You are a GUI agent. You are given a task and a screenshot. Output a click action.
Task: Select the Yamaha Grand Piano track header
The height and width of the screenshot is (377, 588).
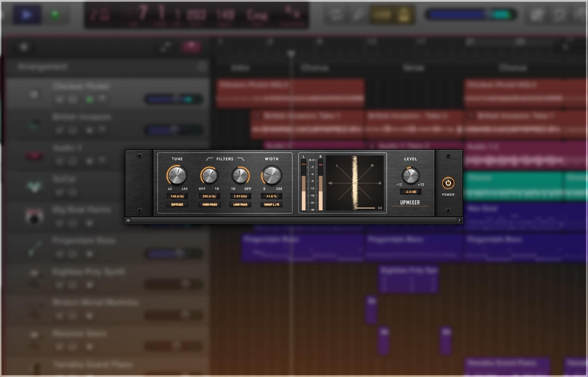pos(107,367)
